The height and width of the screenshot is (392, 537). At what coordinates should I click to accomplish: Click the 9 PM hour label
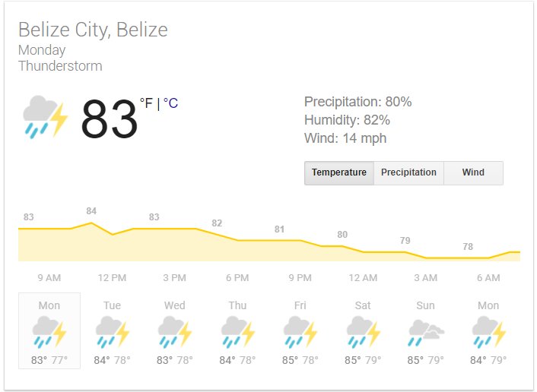(300, 278)
